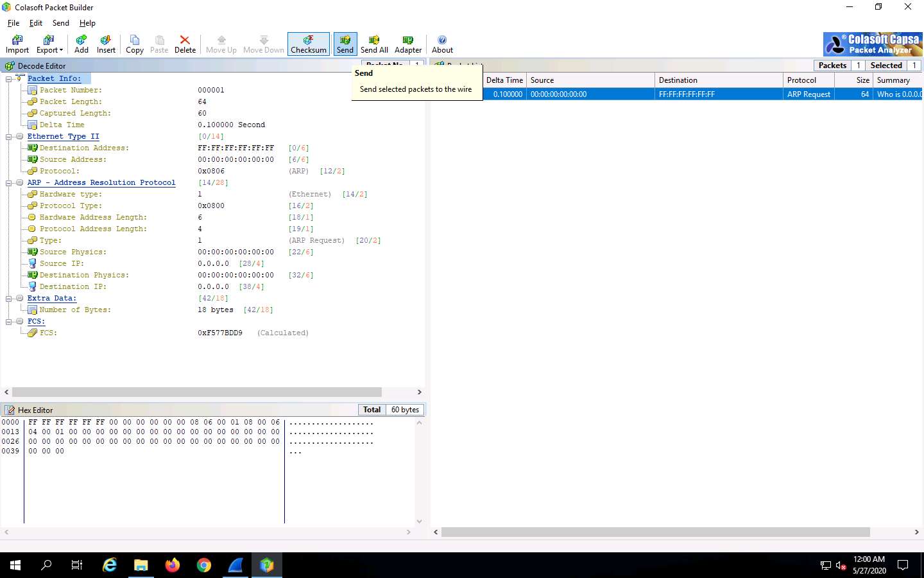This screenshot has width=924, height=578.
Task: Click the About toolbar icon
Action: [442, 44]
